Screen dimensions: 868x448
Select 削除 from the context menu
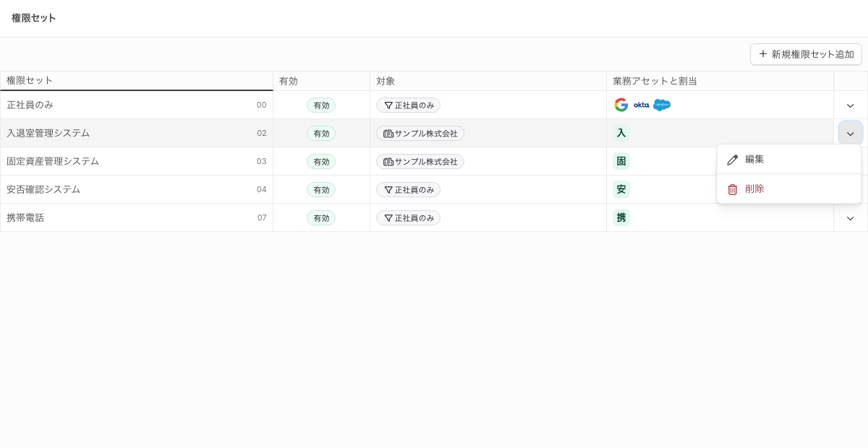click(789, 189)
